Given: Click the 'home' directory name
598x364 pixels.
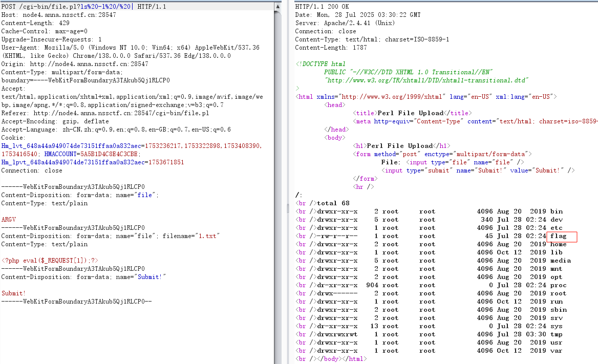Looking at the screenshot, I should (559, 244).
